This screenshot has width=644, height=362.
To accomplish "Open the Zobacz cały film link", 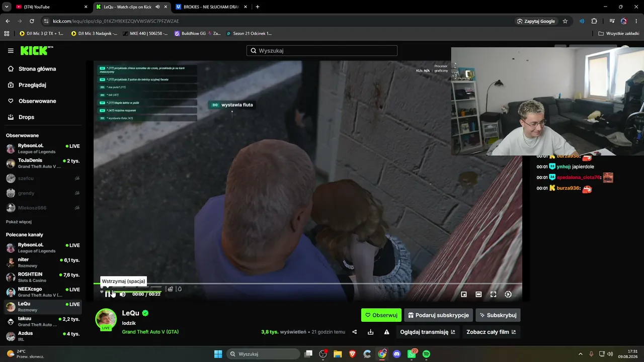I will (x=491, y=332).
